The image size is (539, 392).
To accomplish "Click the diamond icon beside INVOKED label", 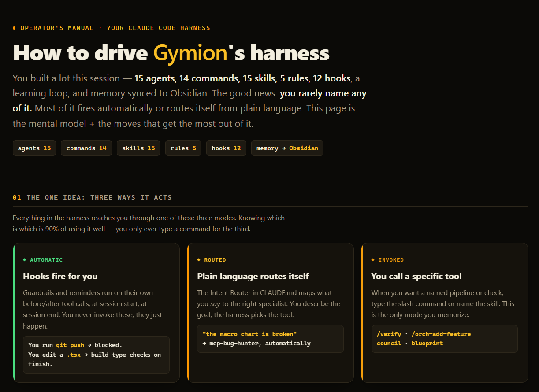I will click(x=373, y=260).
